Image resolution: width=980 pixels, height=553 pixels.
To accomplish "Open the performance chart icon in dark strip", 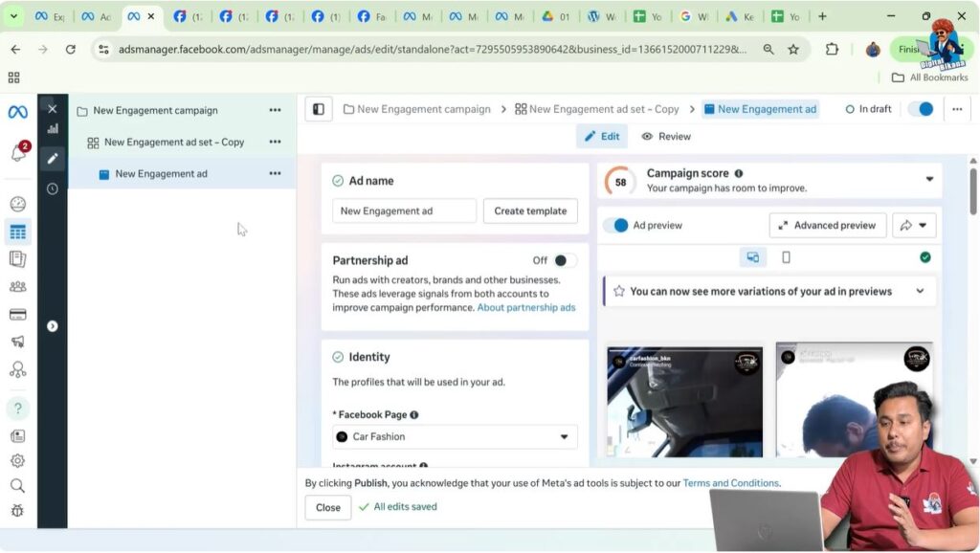I will click(x=53, y=129).
